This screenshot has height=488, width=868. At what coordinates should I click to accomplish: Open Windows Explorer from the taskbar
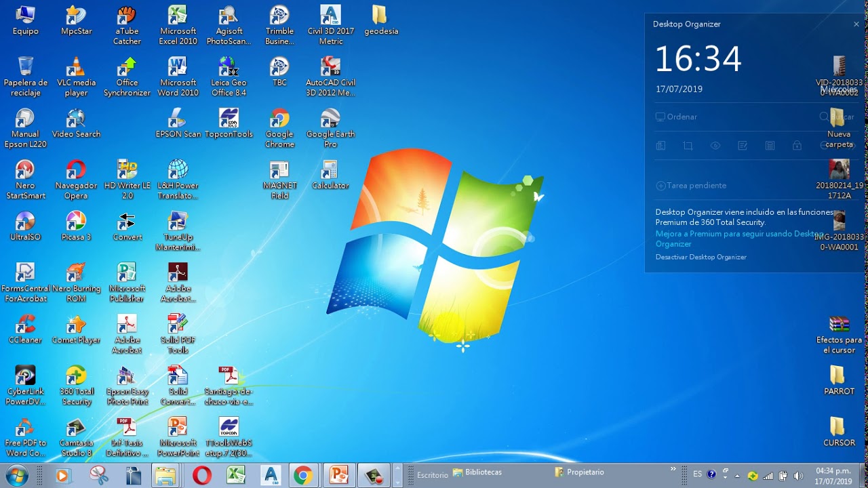(x=165, y=476)
